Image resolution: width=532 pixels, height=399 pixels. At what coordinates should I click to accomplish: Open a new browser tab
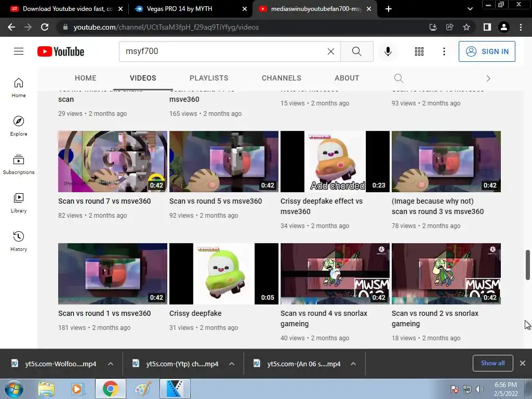point(389,9)
